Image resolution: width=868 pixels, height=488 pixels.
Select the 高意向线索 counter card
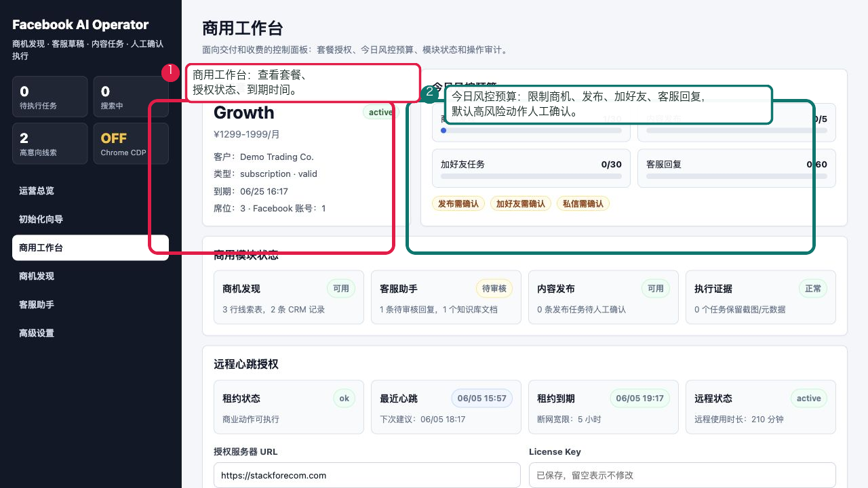50,144
